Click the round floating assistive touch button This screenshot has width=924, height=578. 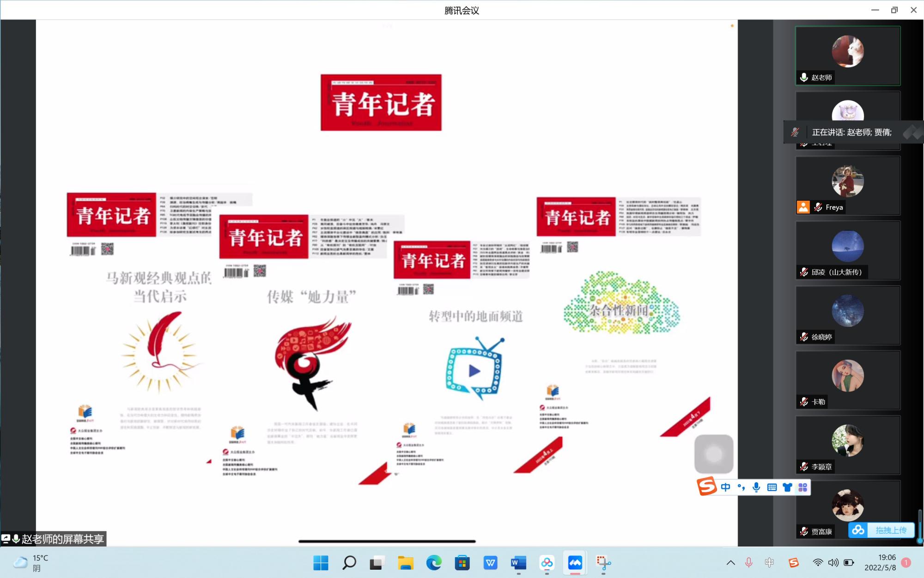(x=714, y=454)
